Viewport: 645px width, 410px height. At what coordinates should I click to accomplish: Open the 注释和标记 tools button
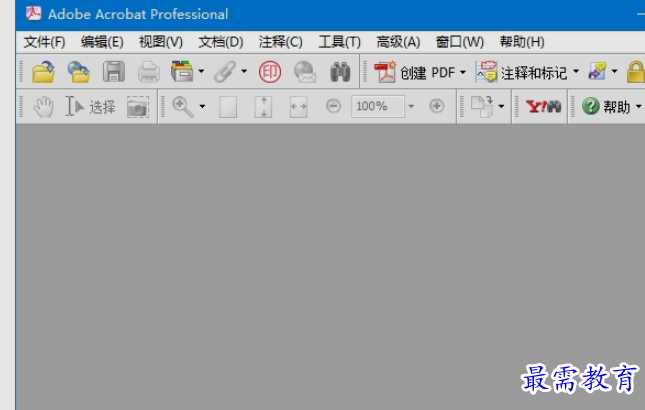pos(521,72)
